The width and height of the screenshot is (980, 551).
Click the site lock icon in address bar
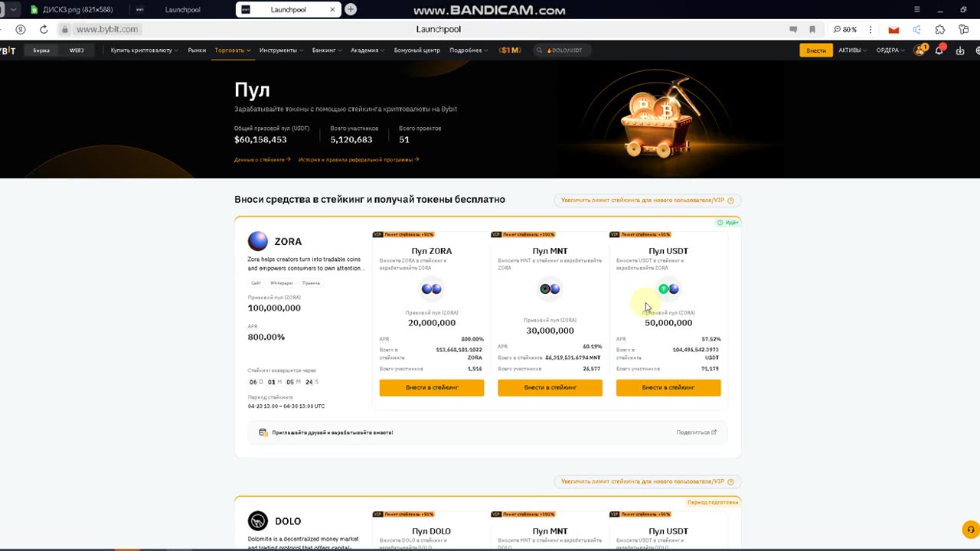(65, 29)
